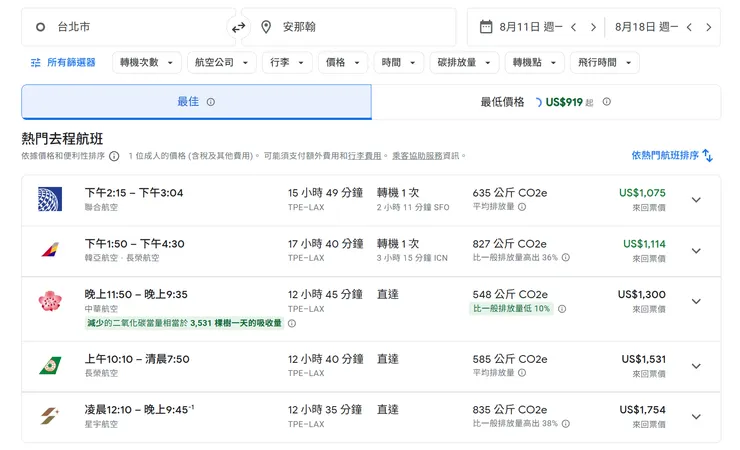Click the 安那翰 destination input field

(348, 27)
